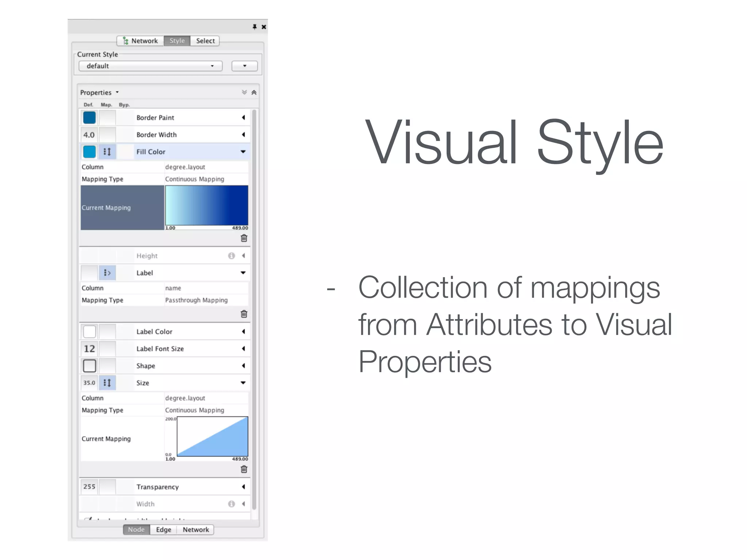Expand the Border Width property

243,135
